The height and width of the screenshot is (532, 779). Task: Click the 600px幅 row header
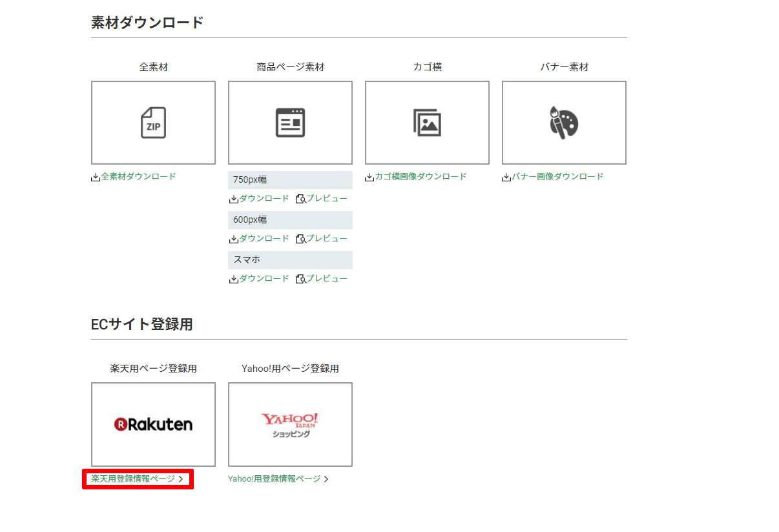(x=291, y=220)
